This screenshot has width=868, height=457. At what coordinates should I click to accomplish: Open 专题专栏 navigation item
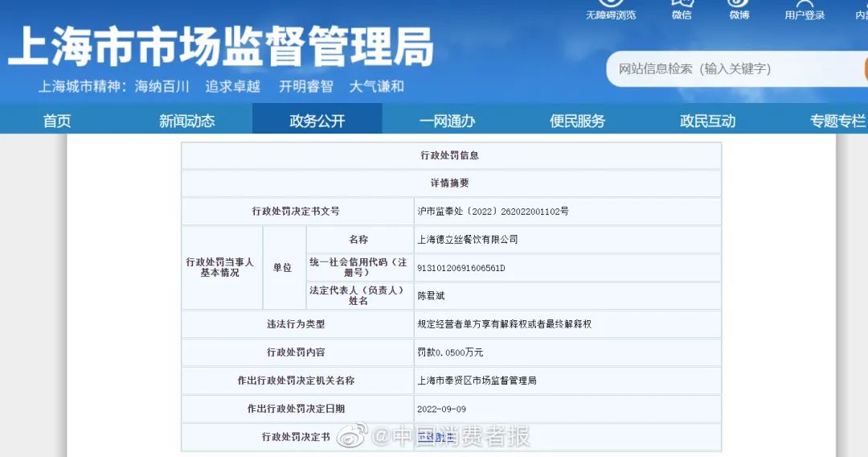tap(837, 121)
